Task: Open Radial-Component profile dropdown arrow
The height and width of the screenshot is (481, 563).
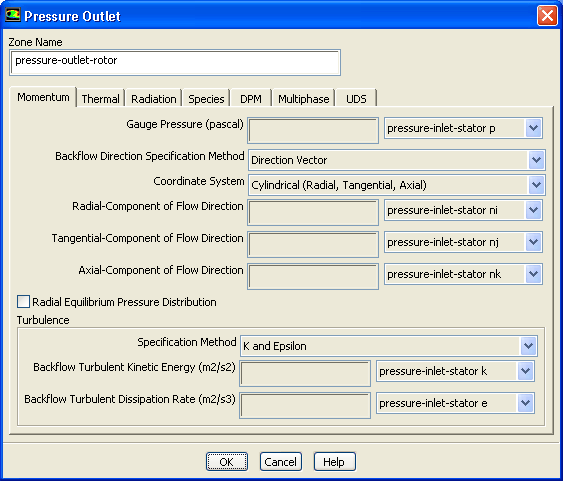Action: pyautogui.click(x=533, y=210)
